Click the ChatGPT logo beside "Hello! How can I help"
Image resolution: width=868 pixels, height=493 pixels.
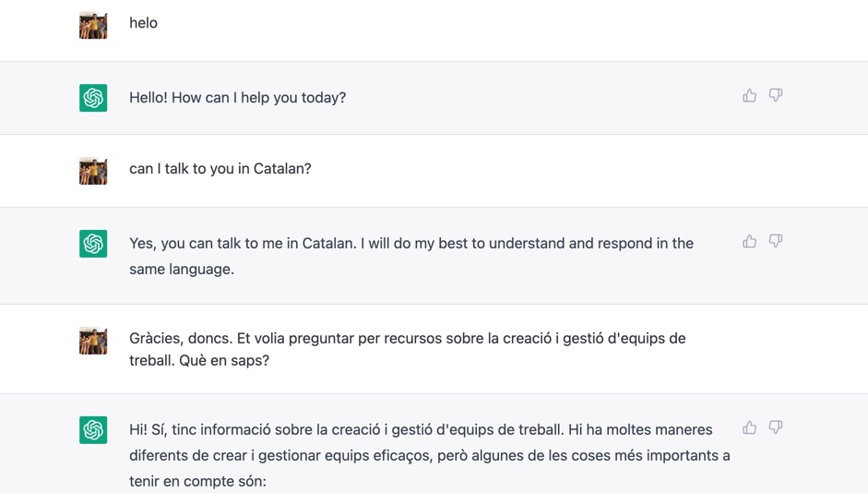[93, 98]
